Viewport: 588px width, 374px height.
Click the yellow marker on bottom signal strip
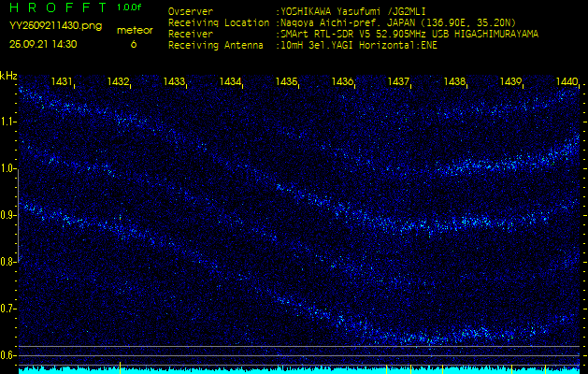pyautogui.click(x=120, y=367)
